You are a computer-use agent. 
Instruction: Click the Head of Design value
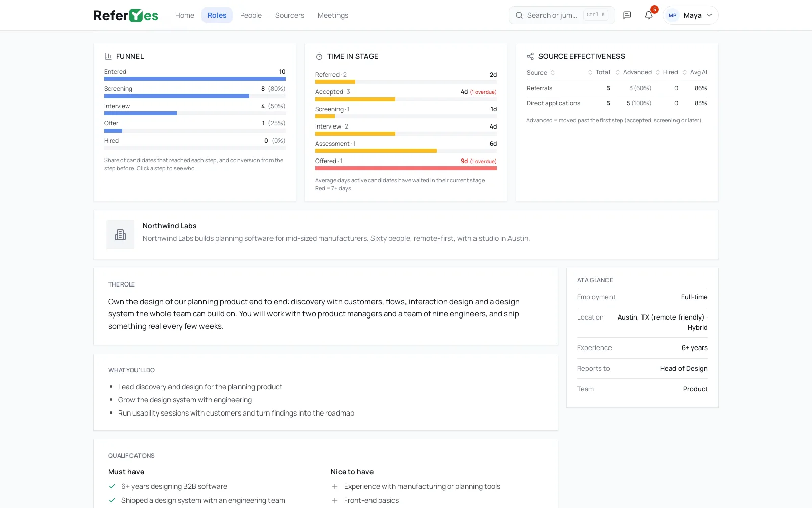684,369
